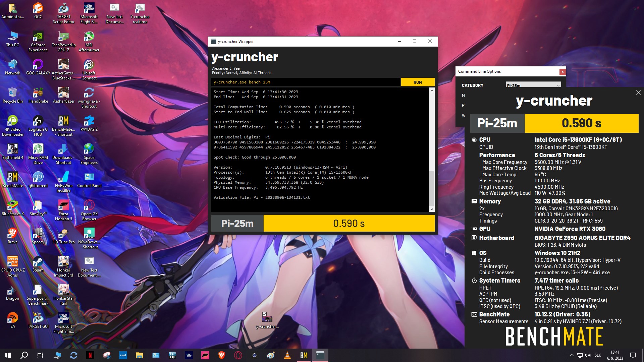Open Brave browser from the taskbar
Image resolution: width=644 pixels, height=362 pixels.
pyautogui.click(x=221, y=355)
